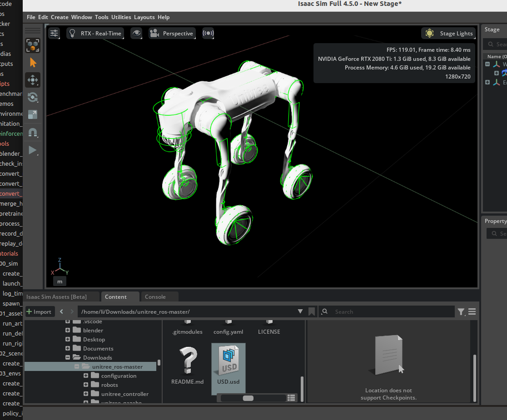Image resolution: width=507 pixels, height=420 pixels.
Task: Open the Tools menu
Action: (101, 17)
